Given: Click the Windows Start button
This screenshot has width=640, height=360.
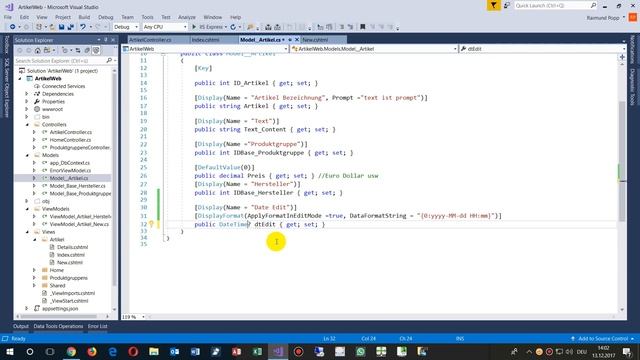Looking at the screenshot, I should pos(10,351).
